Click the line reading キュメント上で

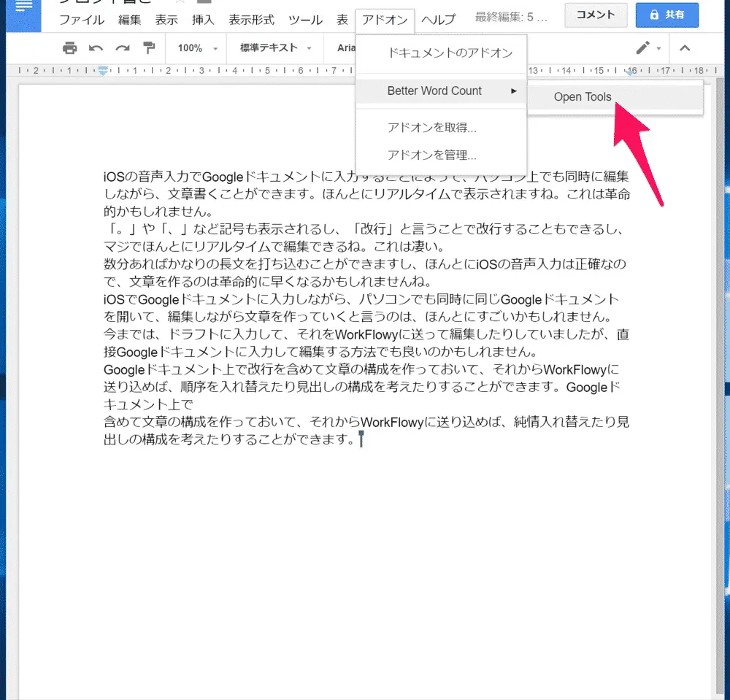click(148, 404)
